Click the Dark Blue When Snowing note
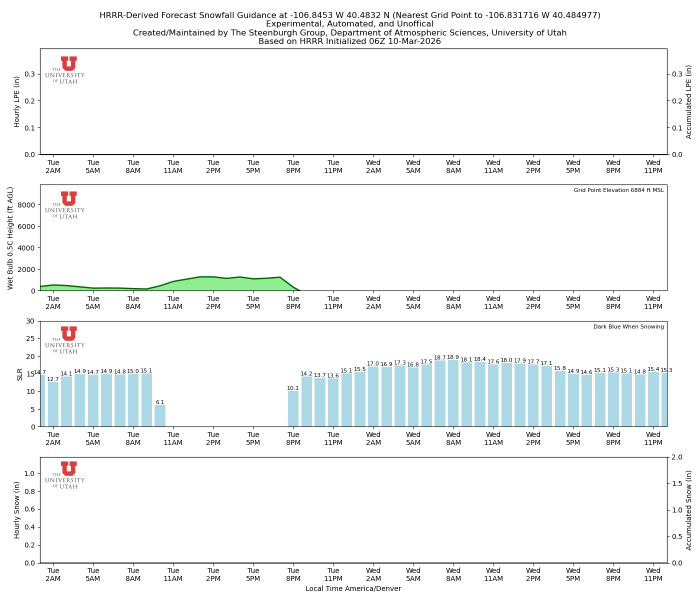Screen dimensions: 700x600 628,327
